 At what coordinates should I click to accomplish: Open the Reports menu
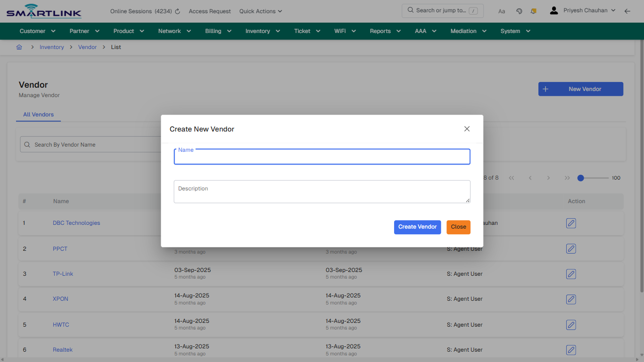point(385,31)
